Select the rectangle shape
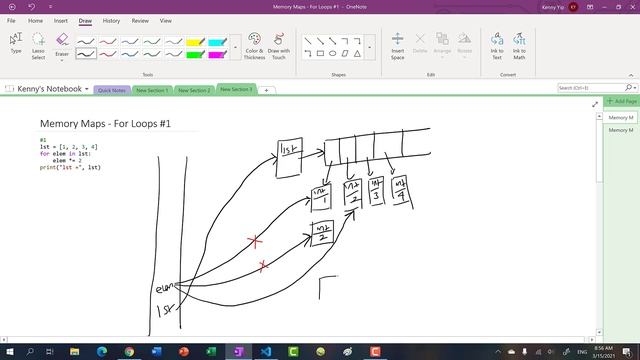The width and height of the screenshot is (640, 360). [320, 53]
